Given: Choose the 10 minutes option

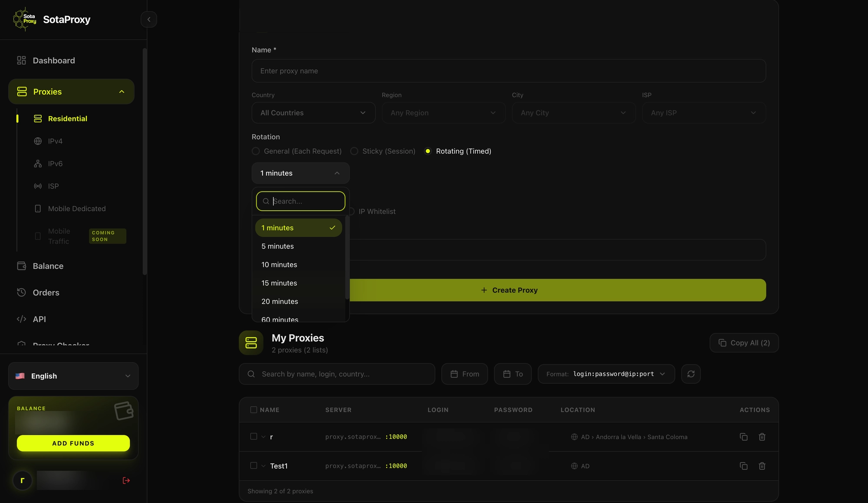Looking at the screenshot, I should tap(299, 265).
